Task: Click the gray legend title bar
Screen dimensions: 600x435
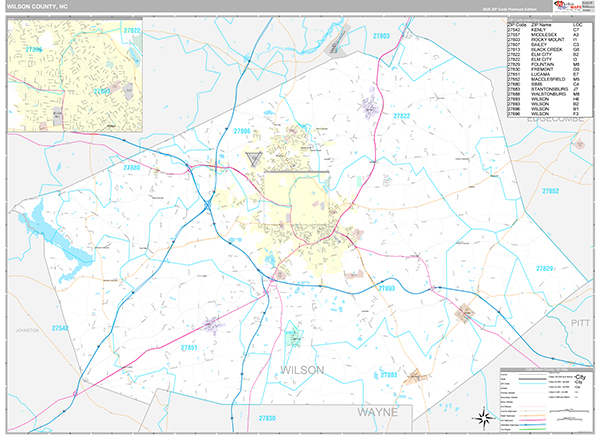Action: tap(547, 370)
